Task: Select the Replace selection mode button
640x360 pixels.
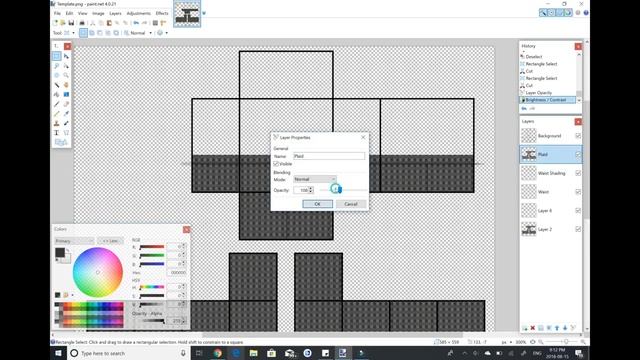Action: coord(83,33)
